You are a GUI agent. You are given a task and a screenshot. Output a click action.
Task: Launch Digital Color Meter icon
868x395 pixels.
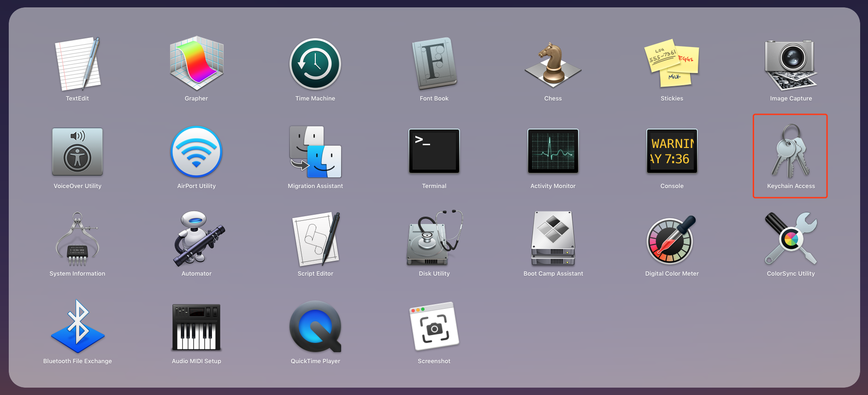pyautogui.click(x=672, y=240)
